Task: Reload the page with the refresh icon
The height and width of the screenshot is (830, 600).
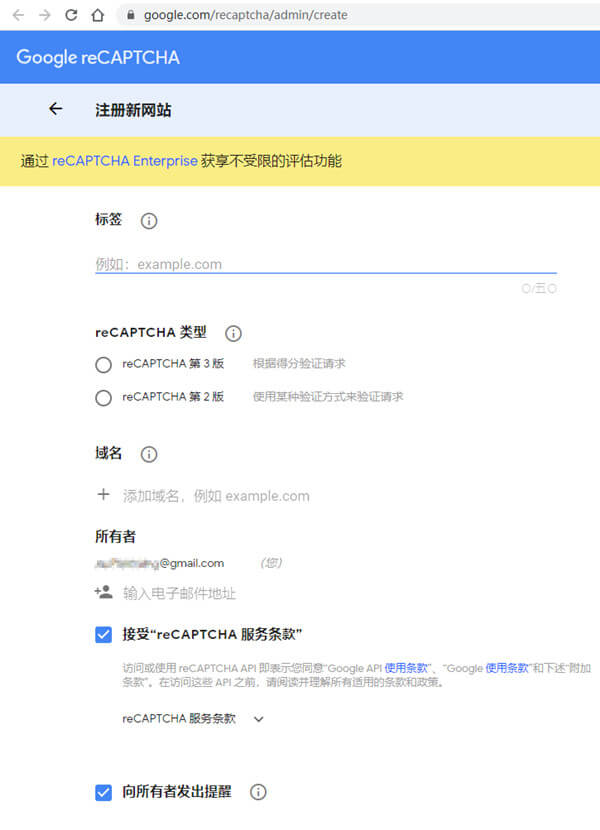Action: tap(71, 15)
